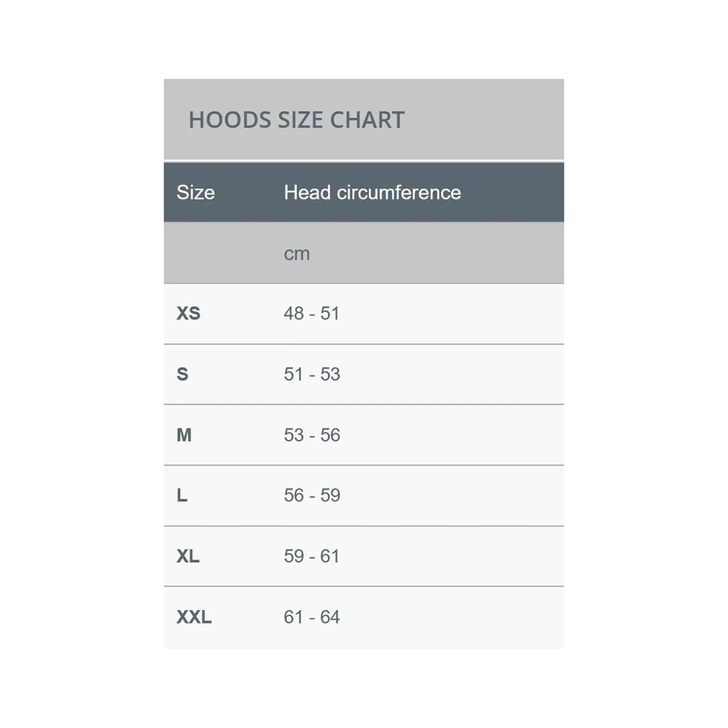Select the M size label
The height and width of the screenshot is (728, 728).
(x=184, y=435)
